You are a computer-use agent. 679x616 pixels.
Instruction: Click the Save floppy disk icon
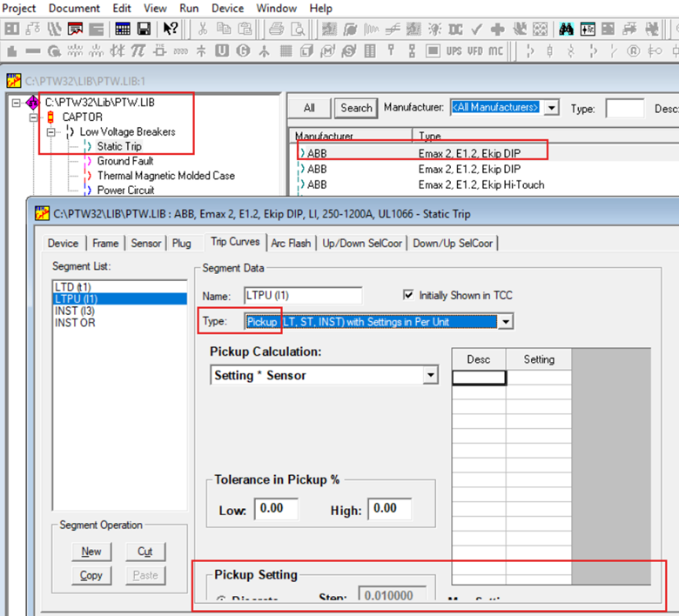pos(144,29)
